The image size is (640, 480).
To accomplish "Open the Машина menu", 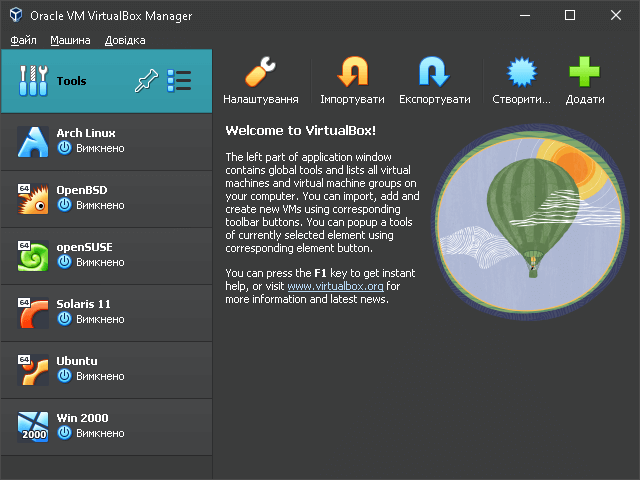I will pyautogui.click(x=70, y=40).
